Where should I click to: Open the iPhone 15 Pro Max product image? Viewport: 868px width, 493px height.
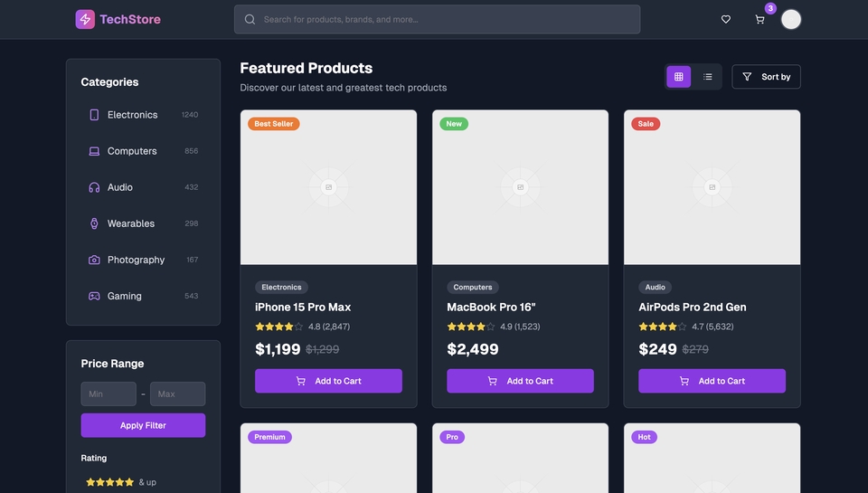tap(328, 187)
